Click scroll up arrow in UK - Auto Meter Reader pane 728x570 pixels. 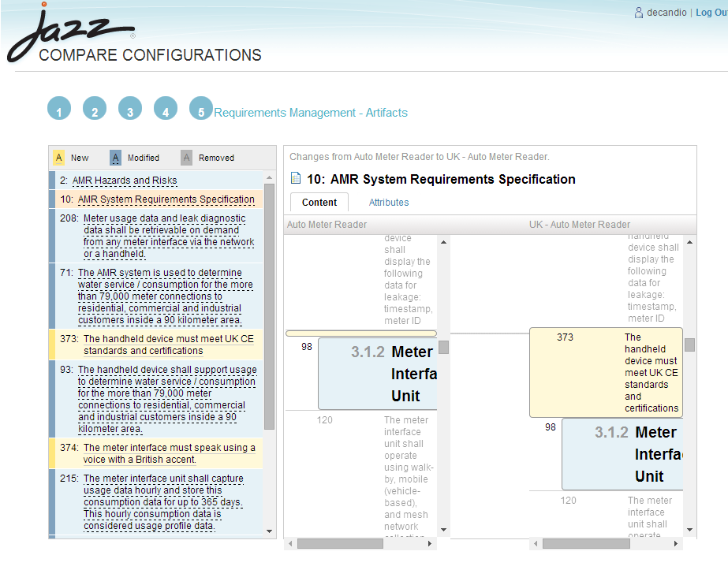[x=690, y=242]
